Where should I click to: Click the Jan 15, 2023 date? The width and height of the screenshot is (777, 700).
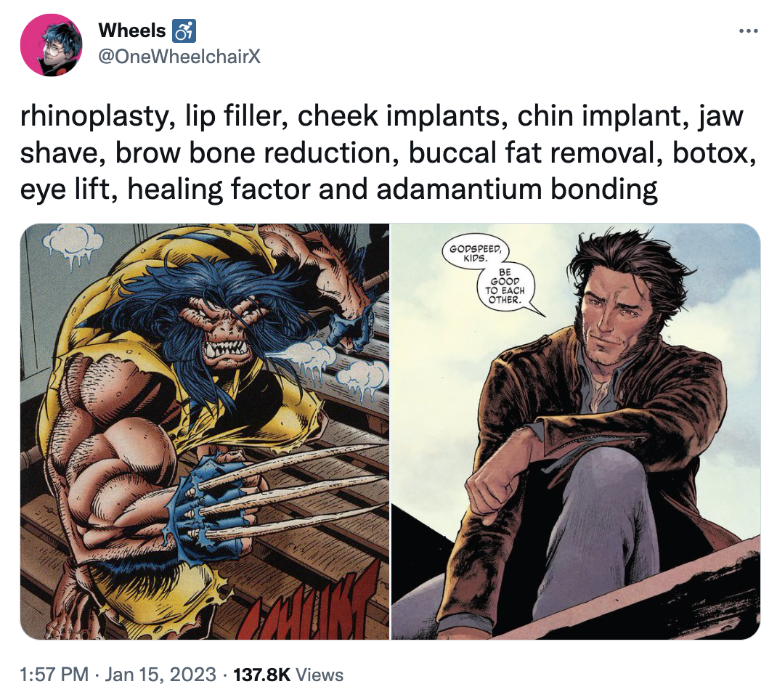point(160,675)
